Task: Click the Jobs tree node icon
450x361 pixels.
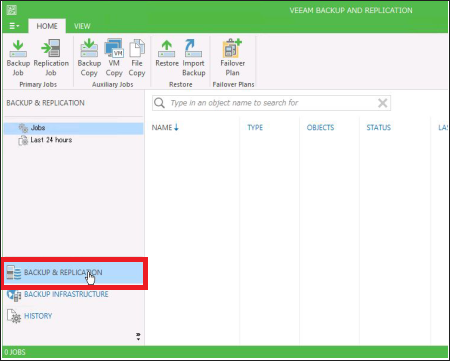Action: click(23, 128)
